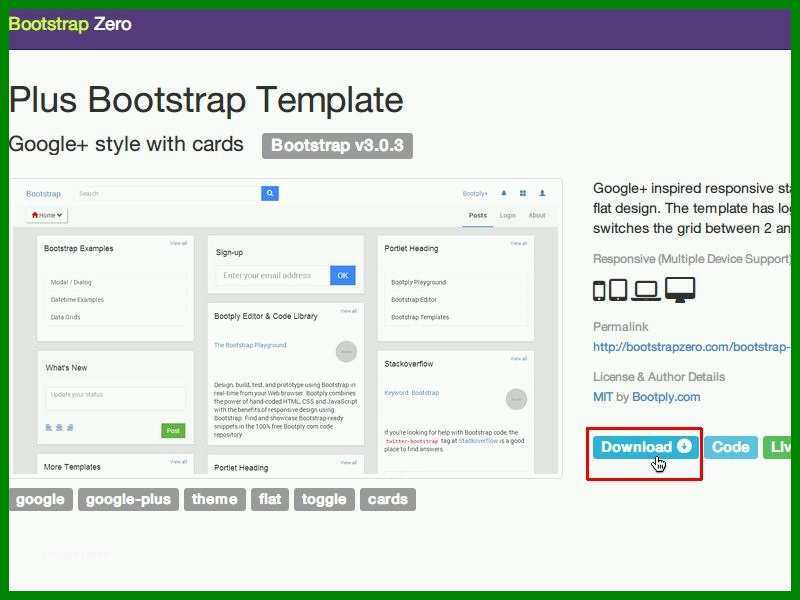Click the mobile phone device icon

coord(599,291)
